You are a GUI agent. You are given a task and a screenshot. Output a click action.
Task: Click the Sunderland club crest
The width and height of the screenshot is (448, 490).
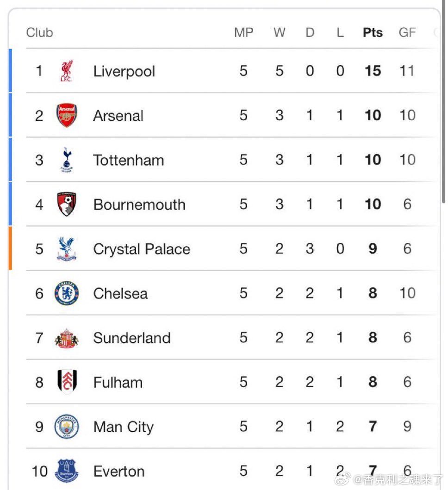pos(67,338)
